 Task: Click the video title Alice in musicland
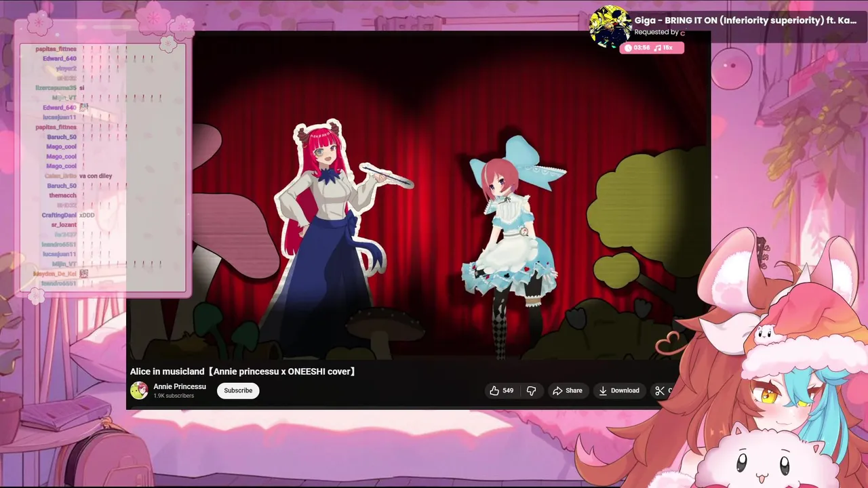coord(243,371)
